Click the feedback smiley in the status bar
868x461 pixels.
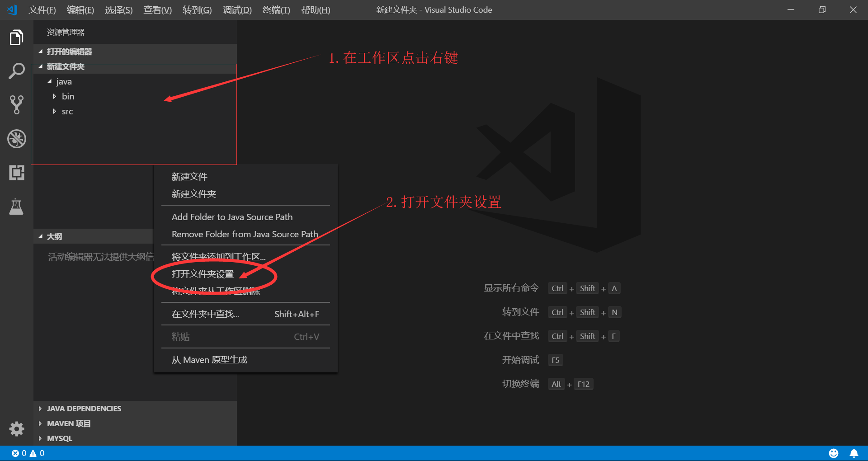[x=834, y=453]
